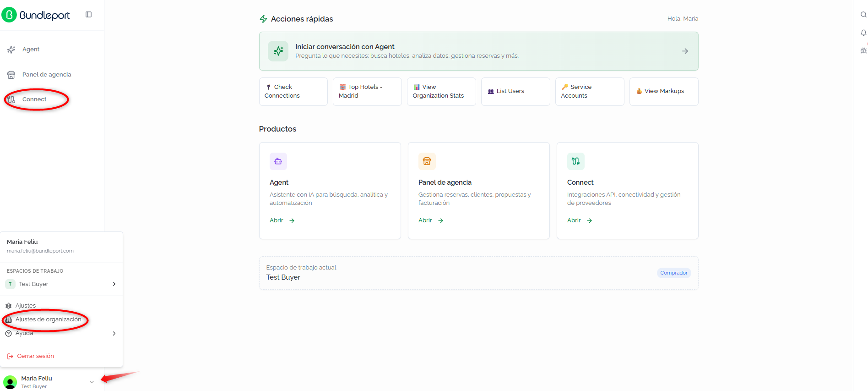Click the Maria Feliu avatar at sidebar bottom
This screenshot has width=868, height=391.
click(x=10, y=382)
